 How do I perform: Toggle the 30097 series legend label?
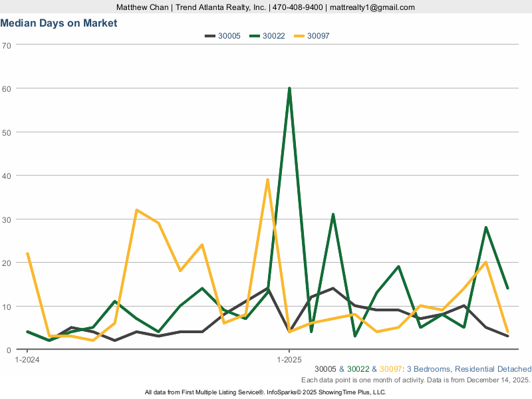point(319,36)
